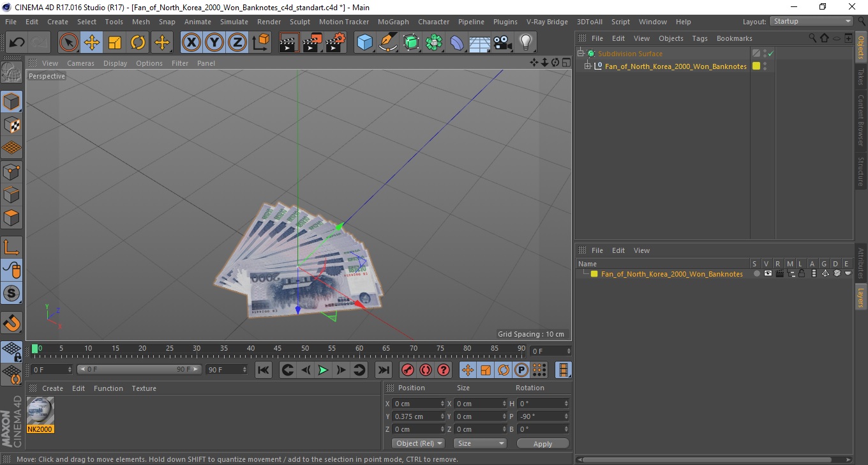Click the Undo arrow icon
868x465 pixels.
click(x=17, y=43)
